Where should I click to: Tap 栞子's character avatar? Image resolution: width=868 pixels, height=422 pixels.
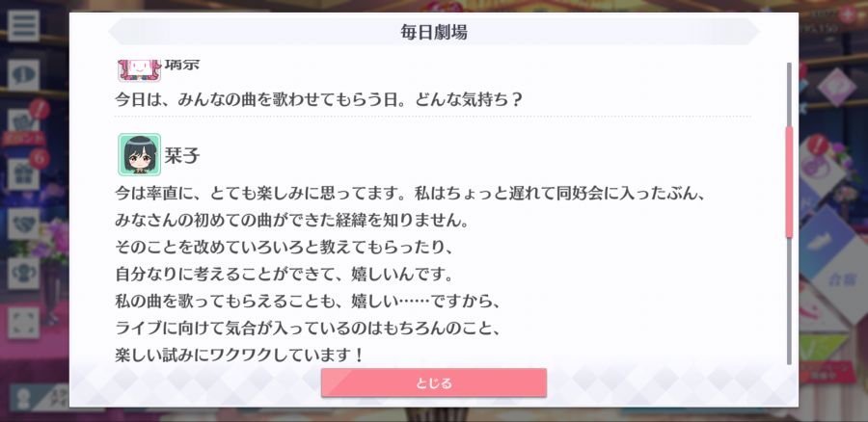pyautogui.click(x=139, y=154)
